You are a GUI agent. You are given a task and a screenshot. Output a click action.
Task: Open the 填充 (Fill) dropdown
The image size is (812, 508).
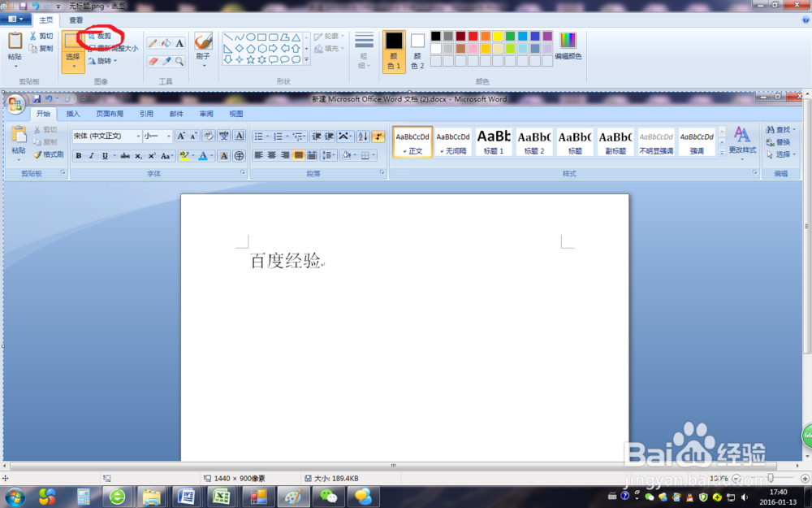329,48
